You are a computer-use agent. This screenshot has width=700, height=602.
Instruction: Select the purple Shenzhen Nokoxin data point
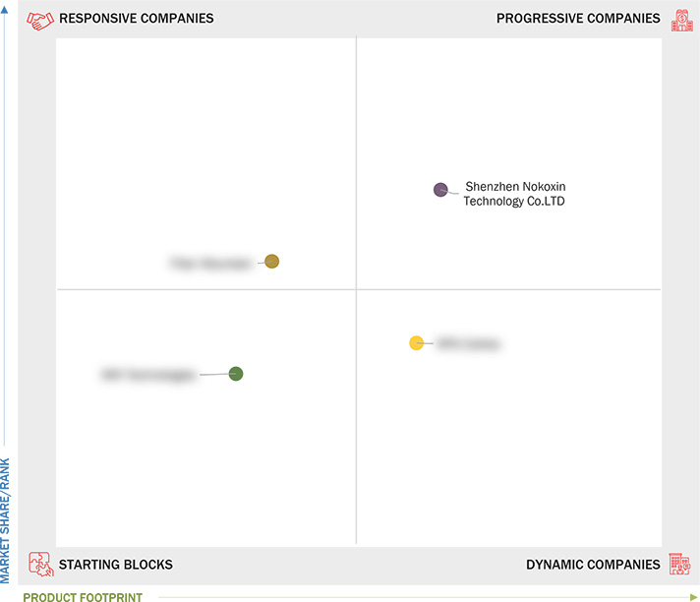click(x=440, y=190)
